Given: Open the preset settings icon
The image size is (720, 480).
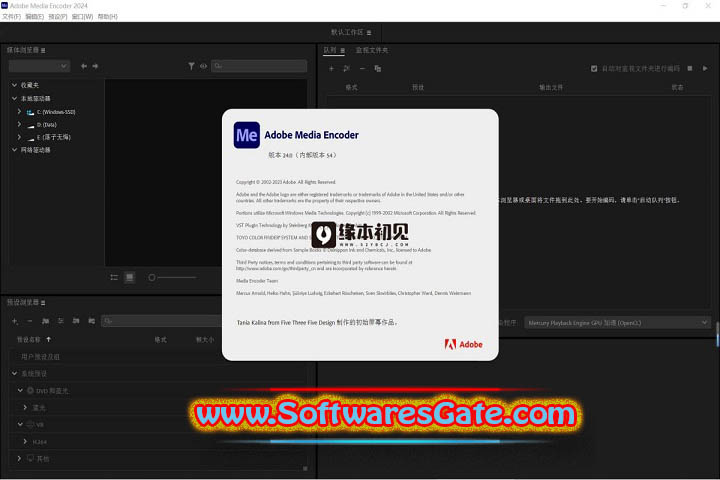Looking at the screenshot, I should (61, 321).
